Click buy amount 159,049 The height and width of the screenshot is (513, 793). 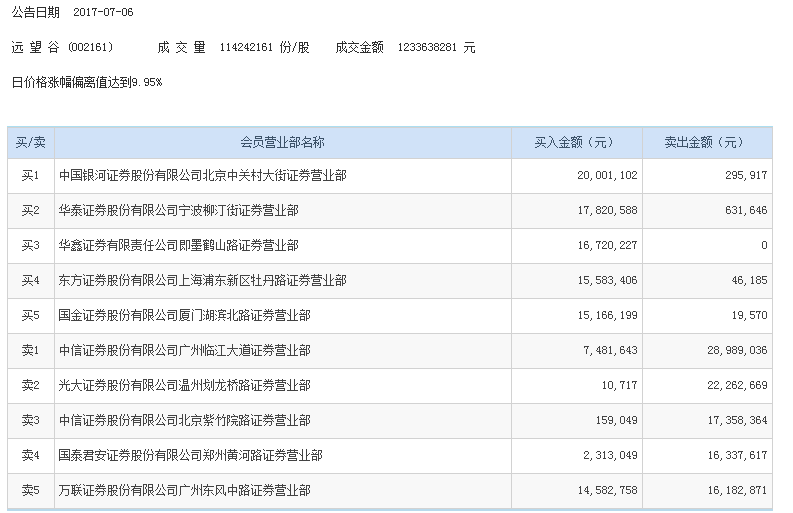click(x=616, y=420)
